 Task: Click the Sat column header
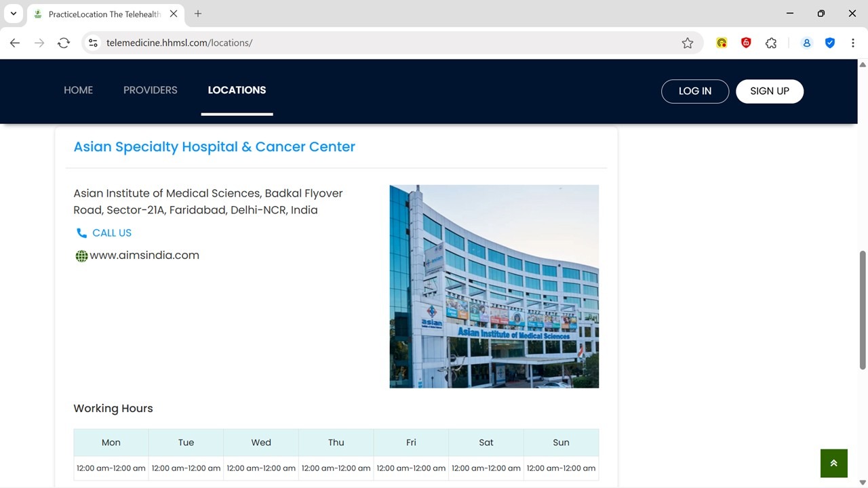pyautogui.click(x=486, y=443)
